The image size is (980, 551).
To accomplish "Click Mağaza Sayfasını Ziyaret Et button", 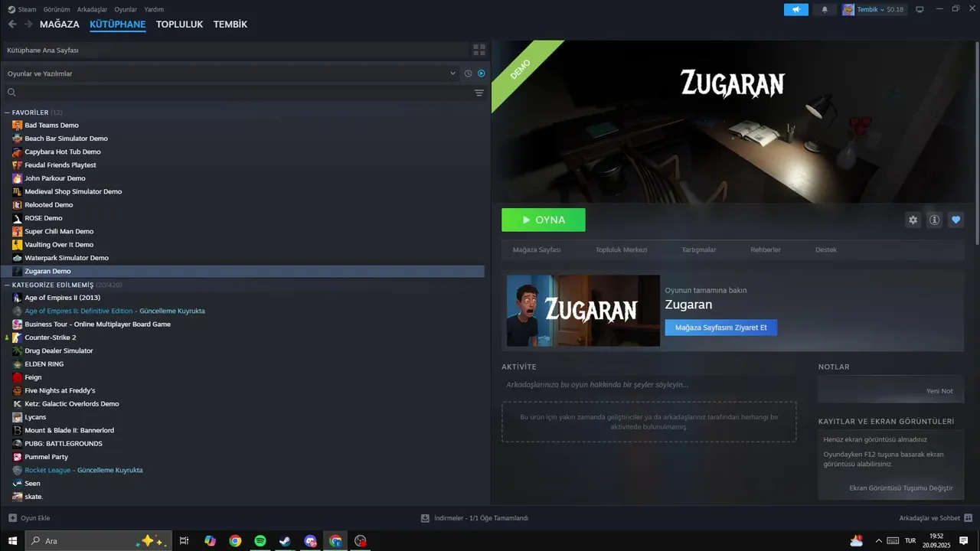I will pos(721,328).
